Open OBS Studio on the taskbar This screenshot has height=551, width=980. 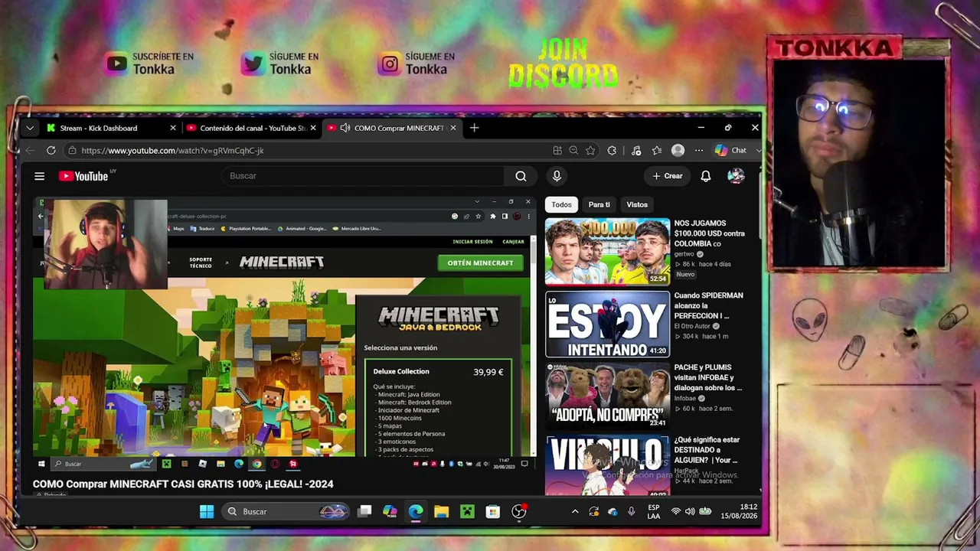tap(519, 511)
